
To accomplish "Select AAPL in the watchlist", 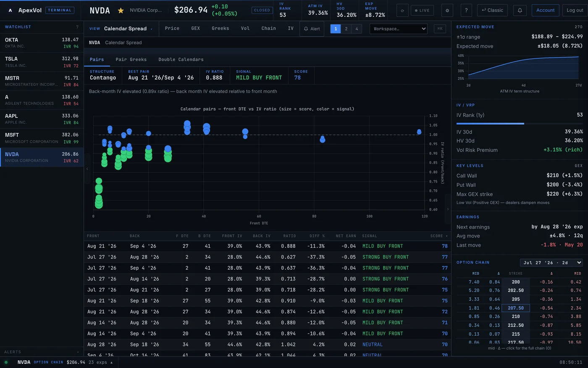I will tap(42, 119).
